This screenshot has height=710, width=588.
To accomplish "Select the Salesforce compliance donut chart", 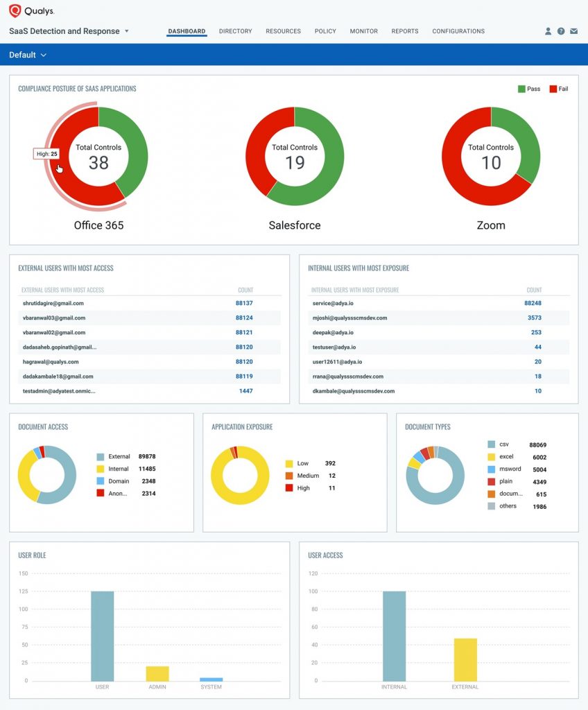I will click(295, 157).
